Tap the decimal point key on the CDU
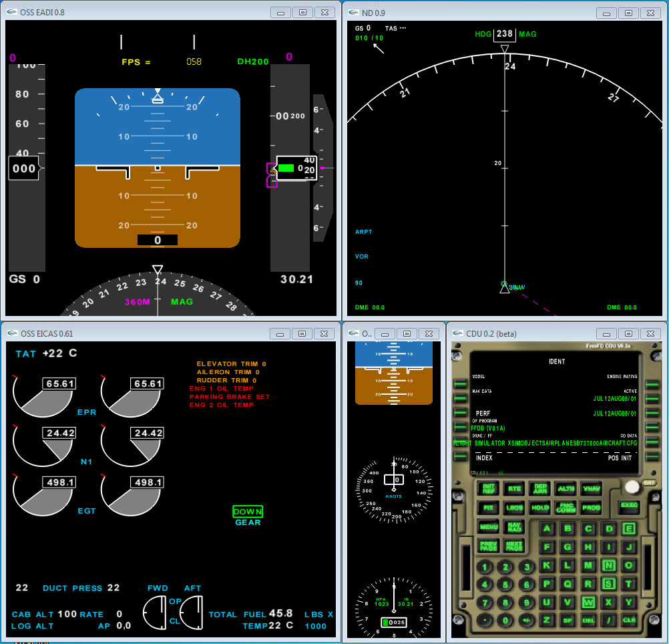Image resolution: width=669 pixels, height=644 pixels. pos(484,620)
